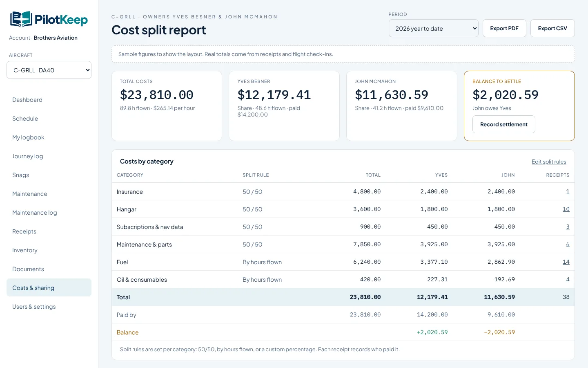Click the Hangar 50 / 50 split rule
588x368 pixels.
pos(252,209)
